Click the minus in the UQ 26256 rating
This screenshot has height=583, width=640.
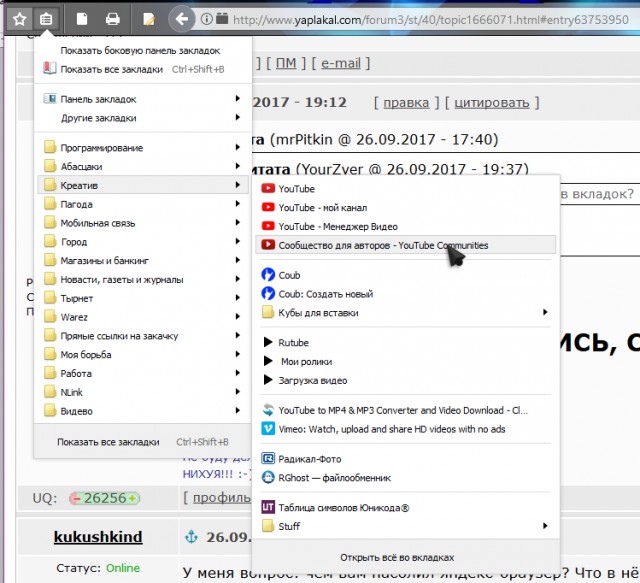pyautogui.click(x=76, y=498)
